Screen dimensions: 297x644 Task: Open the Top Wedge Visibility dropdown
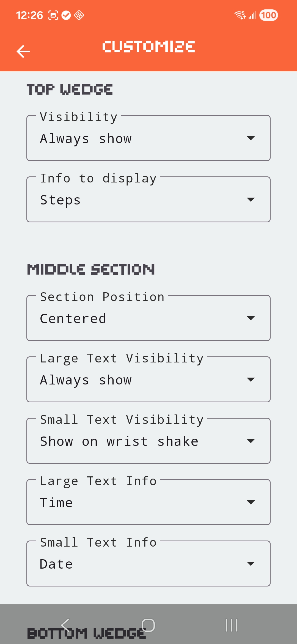point(148,138)
